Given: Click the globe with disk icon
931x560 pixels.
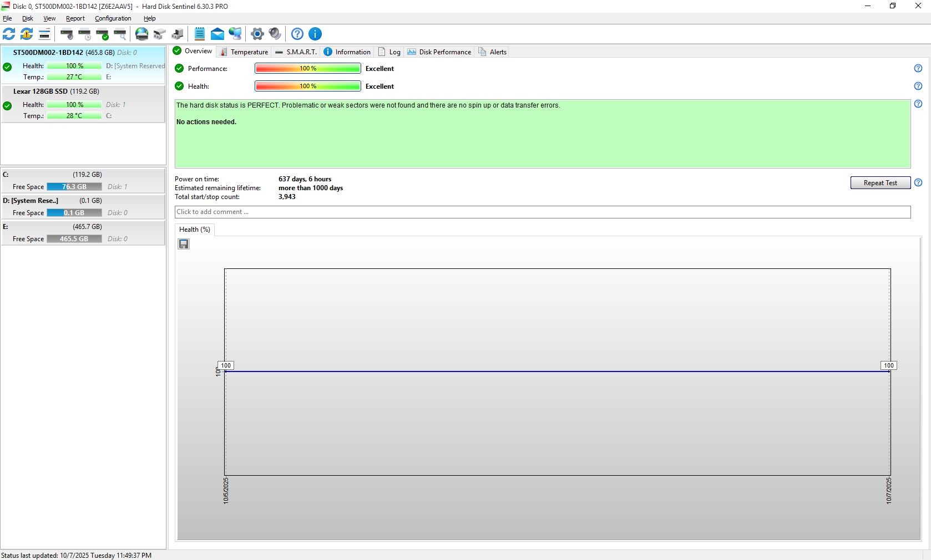Looking at the screenshot, I should (x=142, y=34).
